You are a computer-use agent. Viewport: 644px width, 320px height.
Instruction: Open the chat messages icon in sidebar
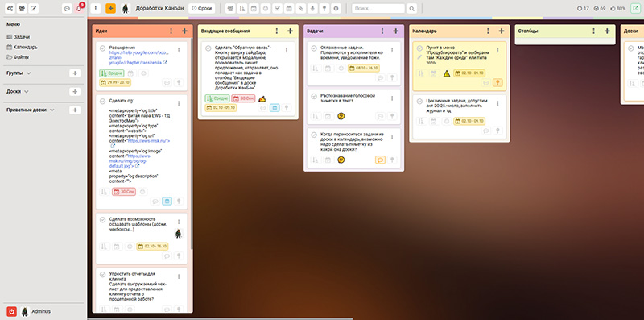pos(68,8)
